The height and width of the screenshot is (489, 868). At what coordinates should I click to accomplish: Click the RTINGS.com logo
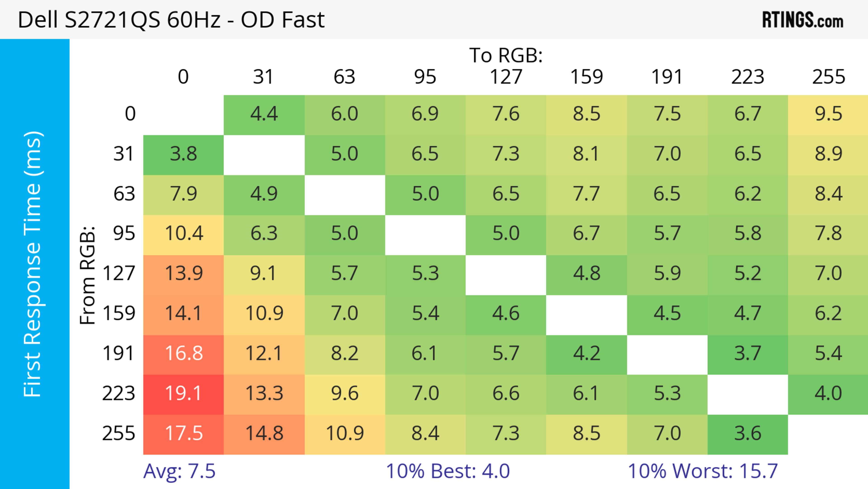click(803, 19)
